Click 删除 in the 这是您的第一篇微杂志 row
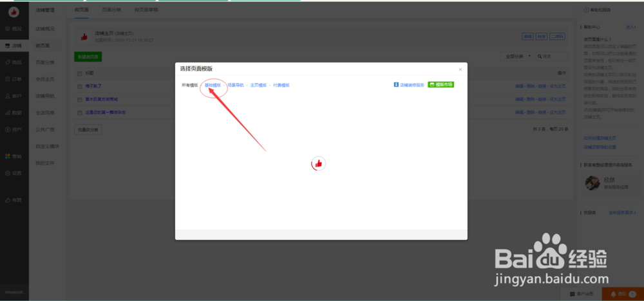The width and height of the screenshot is (644, 301). [531, 113]
